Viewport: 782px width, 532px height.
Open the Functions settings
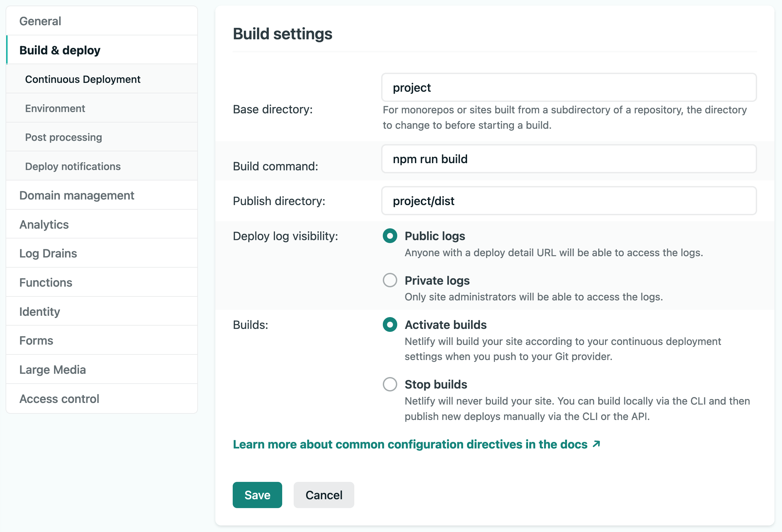tap(46, 282)
